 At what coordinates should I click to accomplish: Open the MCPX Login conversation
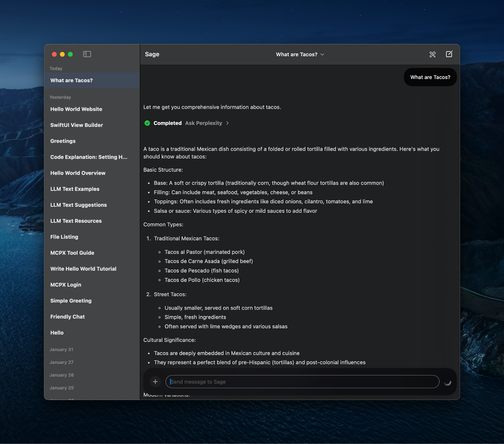click(92, 285)
